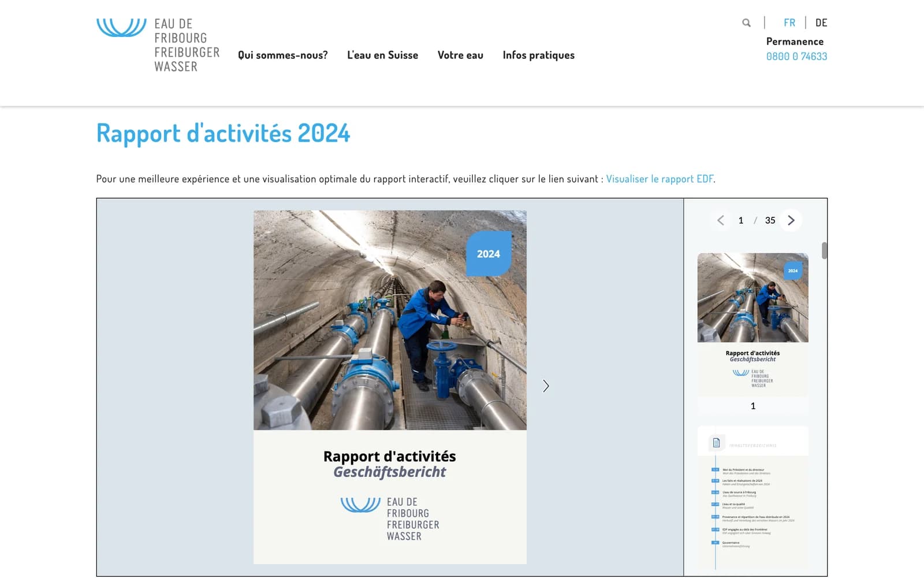
Task: Select the table of contents thumbnail
Action: (x=752, y=498)
